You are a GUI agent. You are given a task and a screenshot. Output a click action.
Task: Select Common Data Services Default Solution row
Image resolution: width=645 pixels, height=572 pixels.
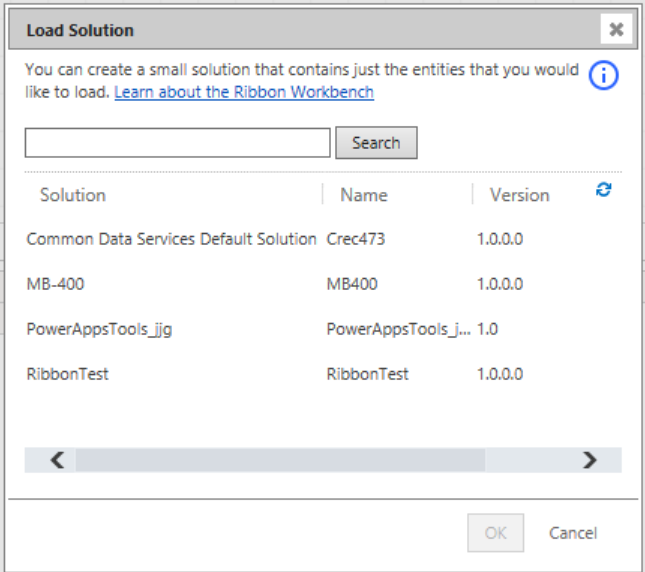point(323,239)
